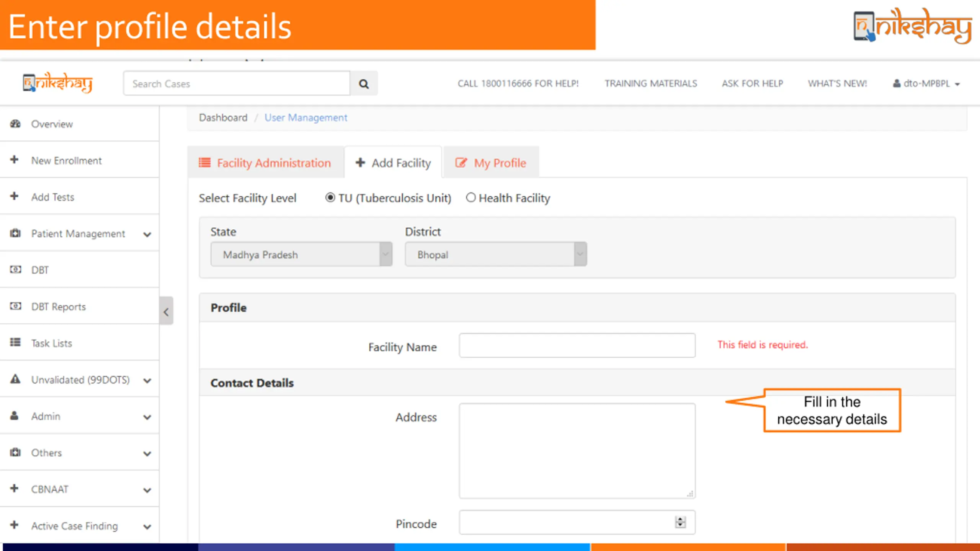The height and width of the screenshot is (551, 980).
Task: Open WHAT'S NEW! link
Action: (838, 83)
